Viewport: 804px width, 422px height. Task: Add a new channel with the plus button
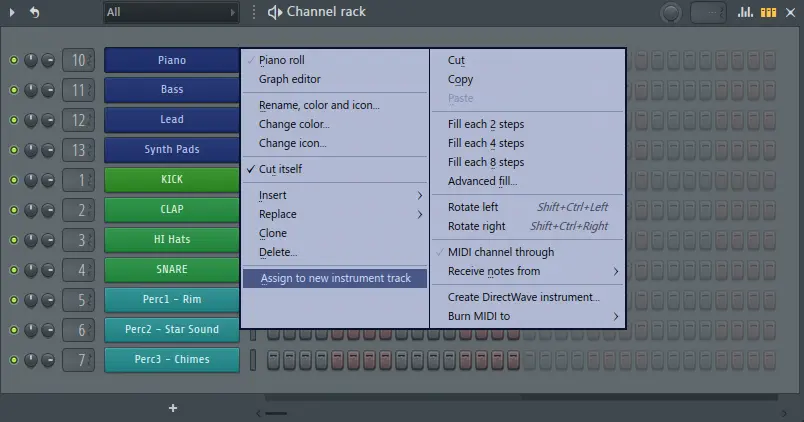172,408
